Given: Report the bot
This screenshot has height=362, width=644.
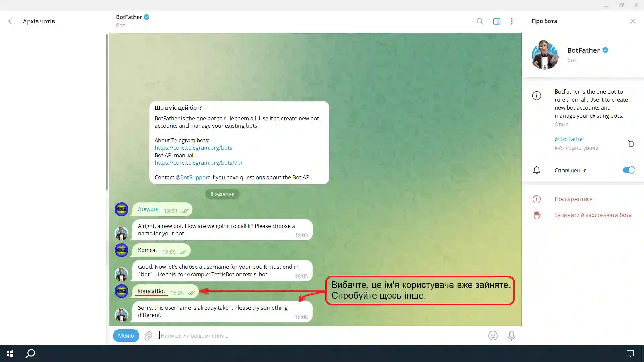Looking at the screenshot, I should [573, 199].
